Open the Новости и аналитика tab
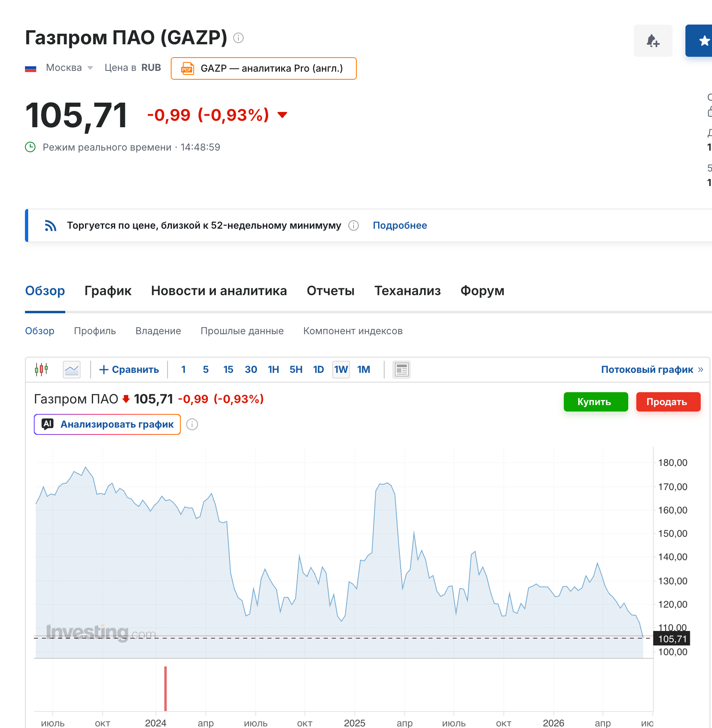This screenshot has width=712, height=728. tap(219, 291)
